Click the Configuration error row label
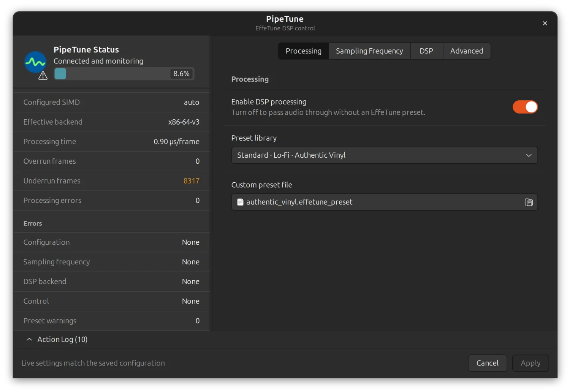The image size is (570, 392). point(46,242)
